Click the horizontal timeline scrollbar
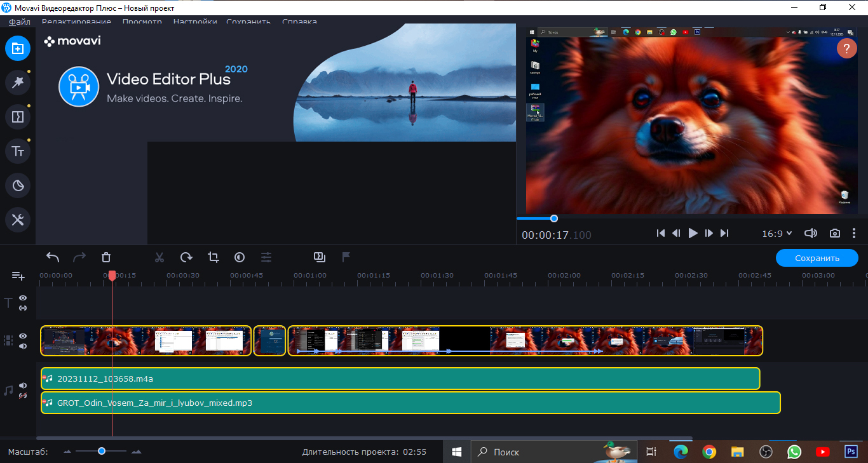 tap(364, 438)
